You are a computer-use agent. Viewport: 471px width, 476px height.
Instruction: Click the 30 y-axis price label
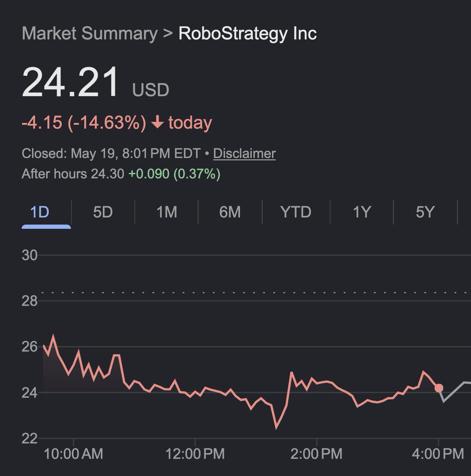pyautogui.click(x=30, y=255)
